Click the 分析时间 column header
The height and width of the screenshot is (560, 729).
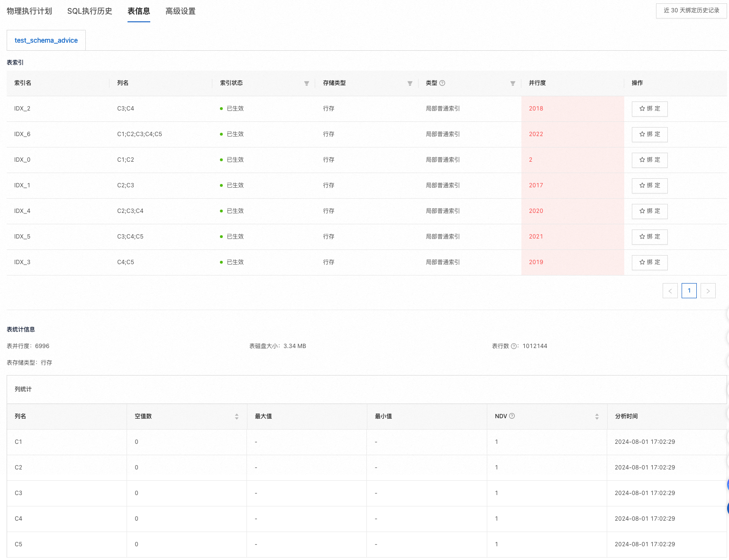(x=626, y=416)
